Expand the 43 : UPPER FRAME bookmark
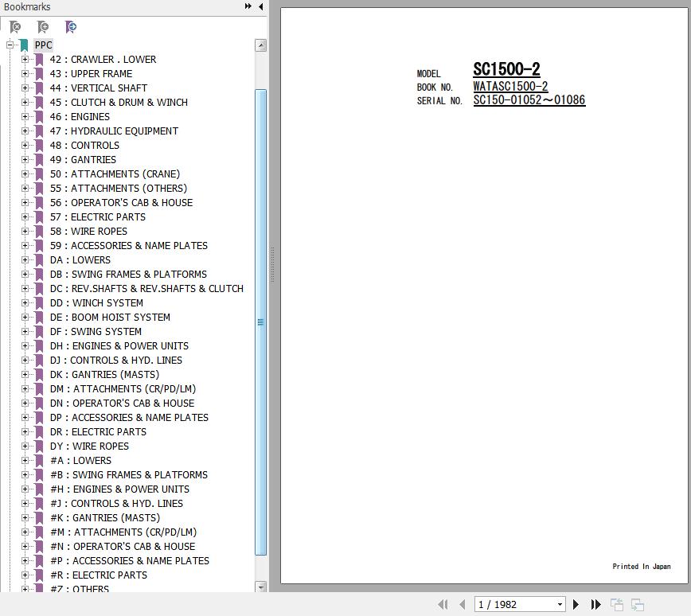 (x=25, y=73)
